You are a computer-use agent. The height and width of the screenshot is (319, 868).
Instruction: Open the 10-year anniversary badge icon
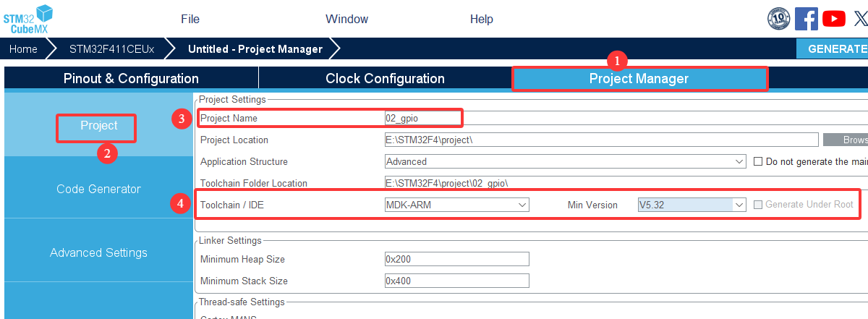tap(779, 19)
